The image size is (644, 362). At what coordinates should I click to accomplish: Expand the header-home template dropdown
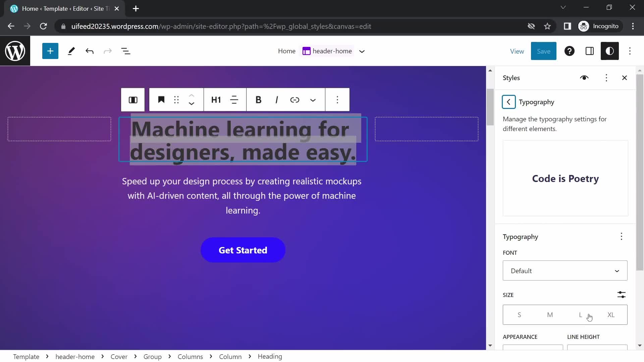click(363, 51)
